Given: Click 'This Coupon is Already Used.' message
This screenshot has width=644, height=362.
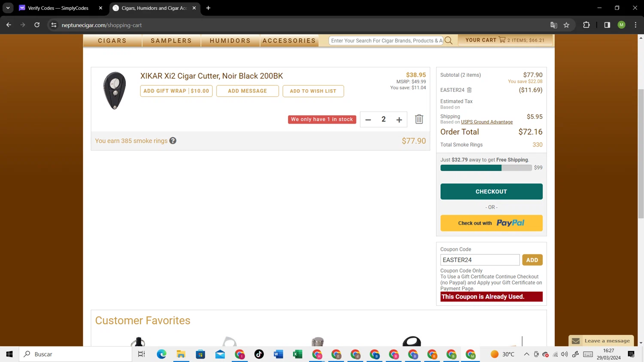Looking at the screenshot, I should 491,297.
